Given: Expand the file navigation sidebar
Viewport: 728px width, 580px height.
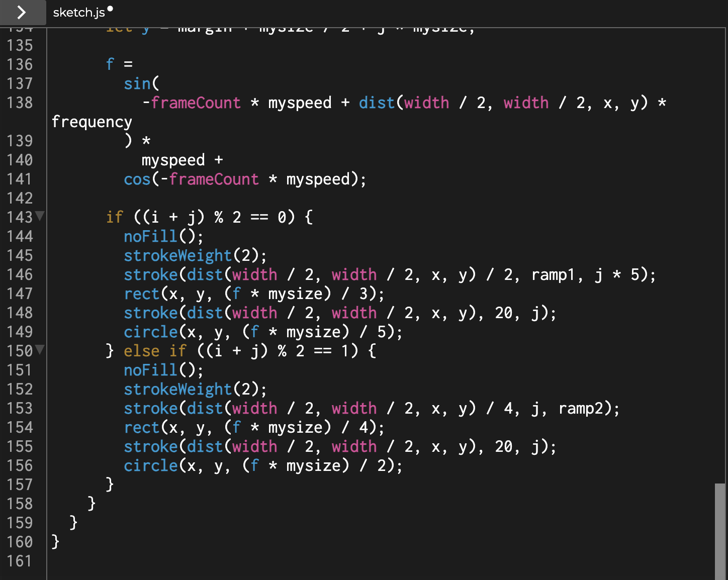Looking at the screenshot, I should 22,13.
